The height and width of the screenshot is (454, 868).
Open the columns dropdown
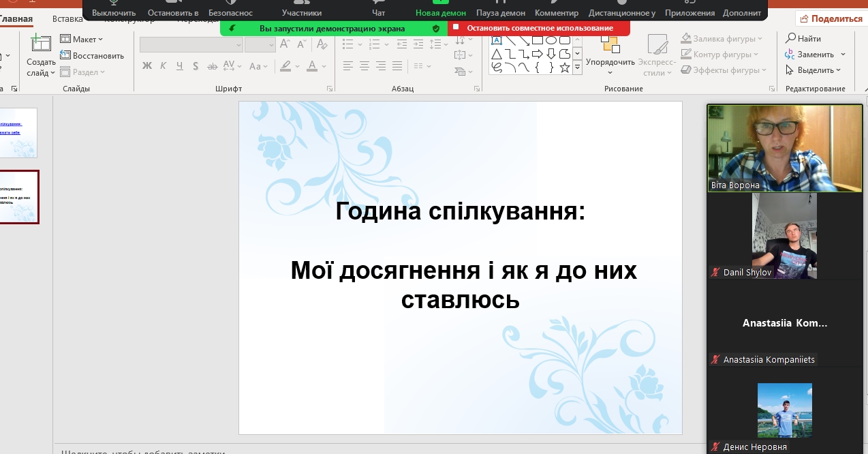[423, 66]
